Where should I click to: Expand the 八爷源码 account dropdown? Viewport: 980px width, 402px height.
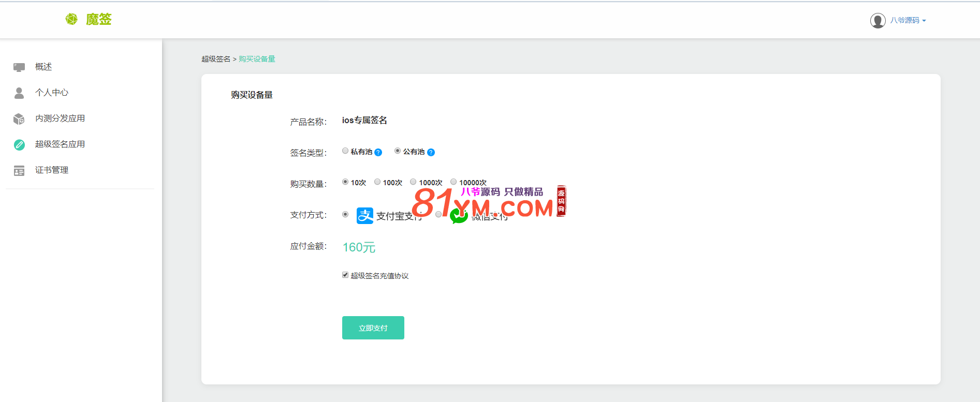click(908, 21)
